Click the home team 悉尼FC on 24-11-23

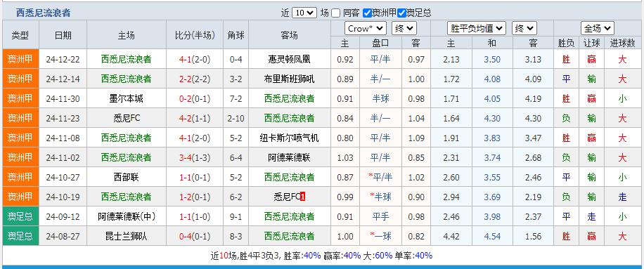(126, 119)
